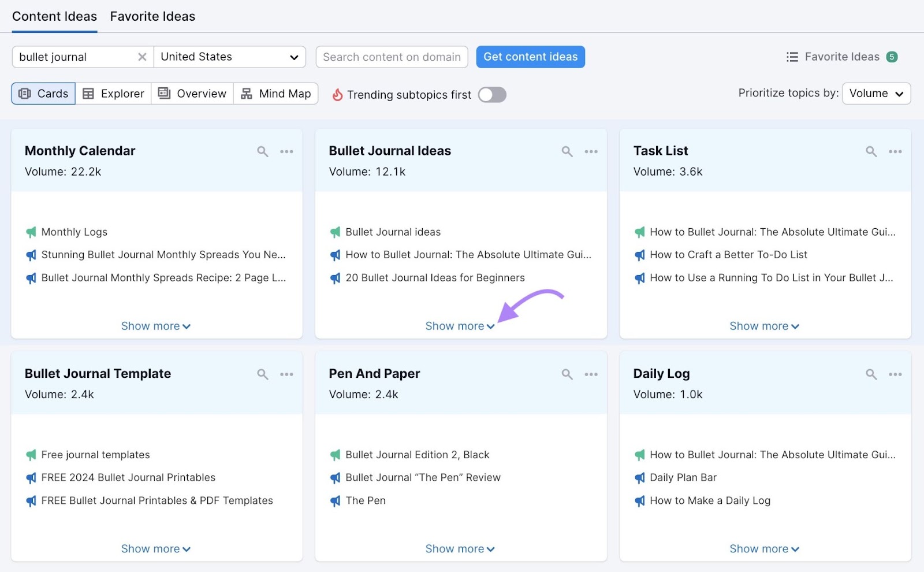924x572 pixels.
Task: Open the three-dot menu on Bullet Journal Template card
Action: pyautogui.click(x=286, y=374)
